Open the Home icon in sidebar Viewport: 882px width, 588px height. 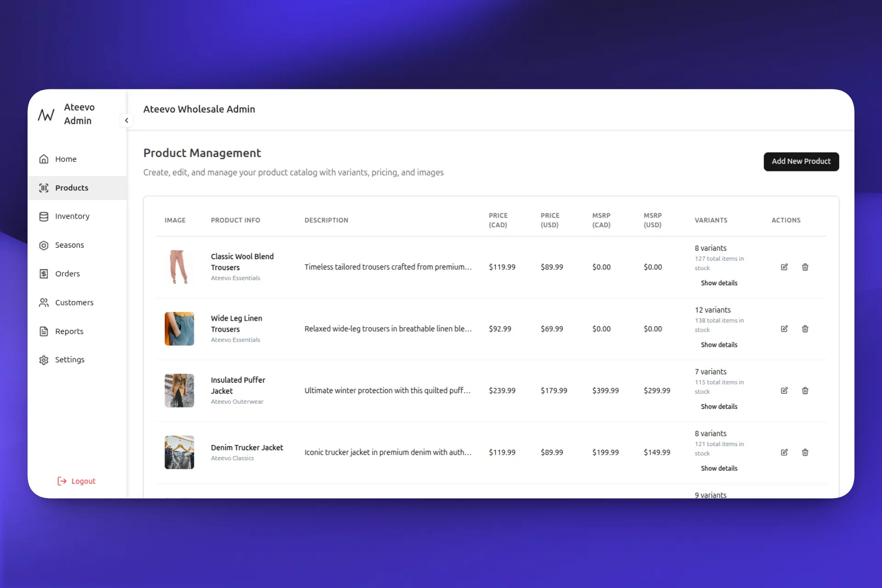pos(44,159)
